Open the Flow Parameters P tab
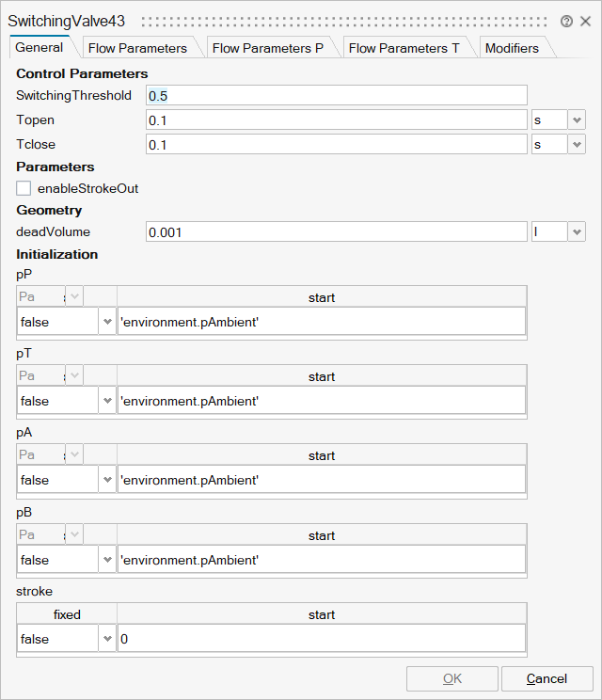This screenshot has height=700, width=602. pyautogui.click(x=268, y=48)
